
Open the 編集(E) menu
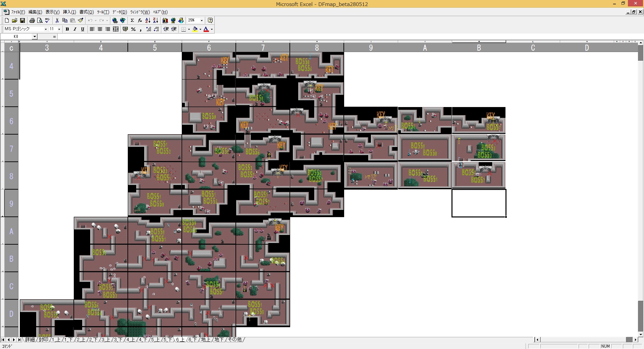click(x=35, y=12)
